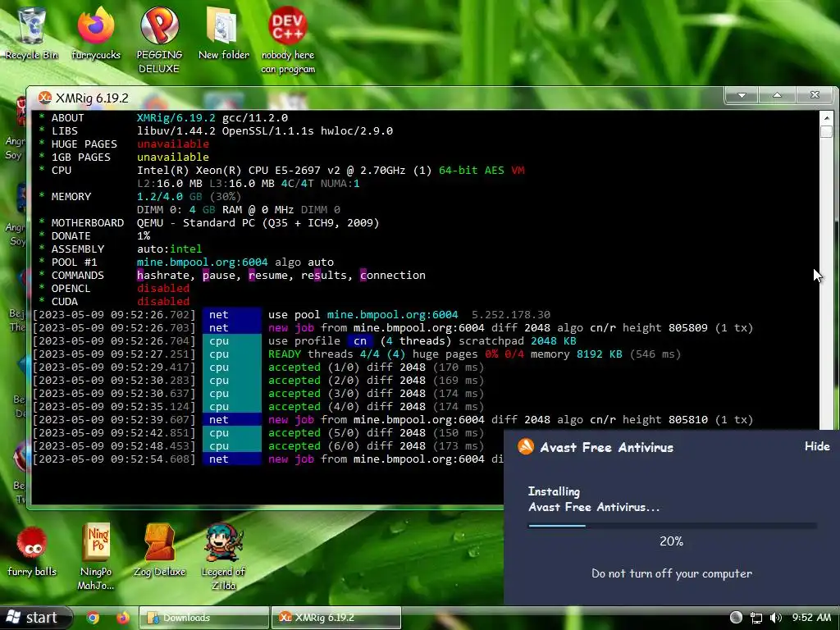
Task: Click 'disabled' next to OPENCL
Action: tap(163, 289)
